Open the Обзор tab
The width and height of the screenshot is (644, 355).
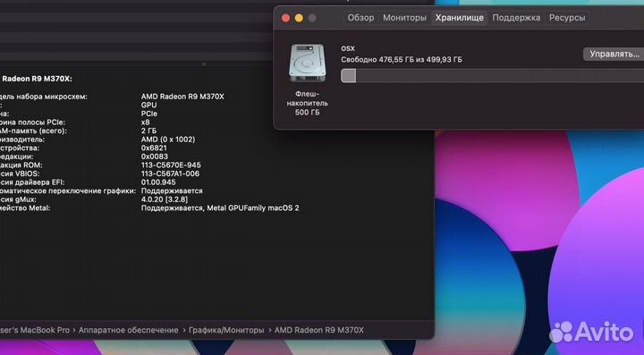[x=360, y=18]
